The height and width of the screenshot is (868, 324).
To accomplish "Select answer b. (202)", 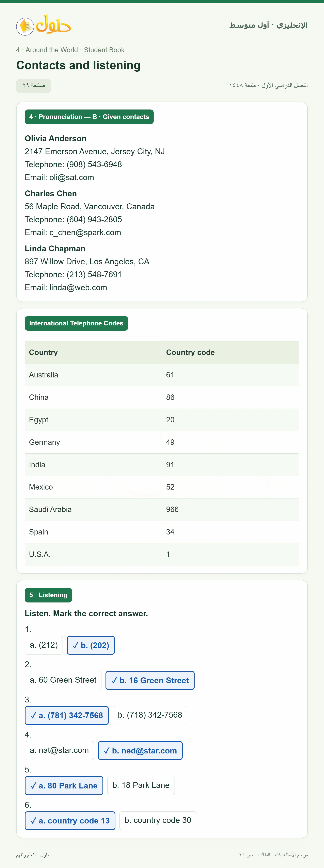I will tap(91, 645).
